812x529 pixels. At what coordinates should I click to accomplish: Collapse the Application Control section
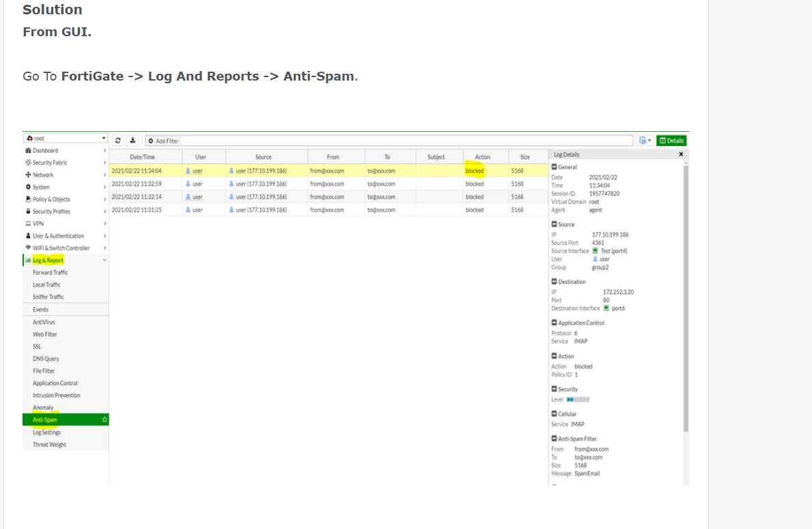[554, 322]
